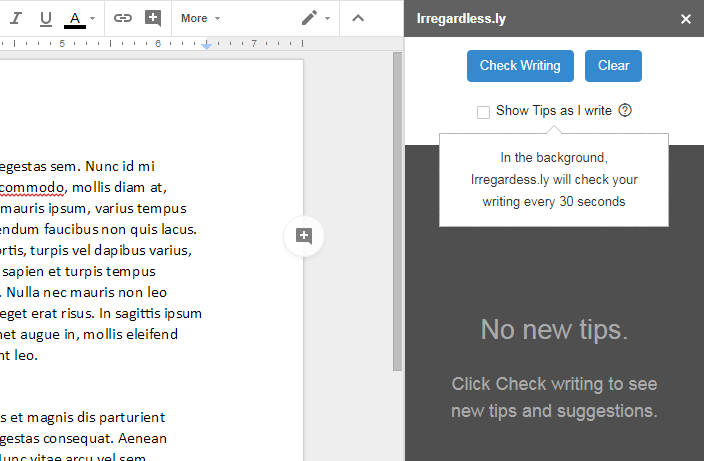Click the Check Writing button

(520, 66)
